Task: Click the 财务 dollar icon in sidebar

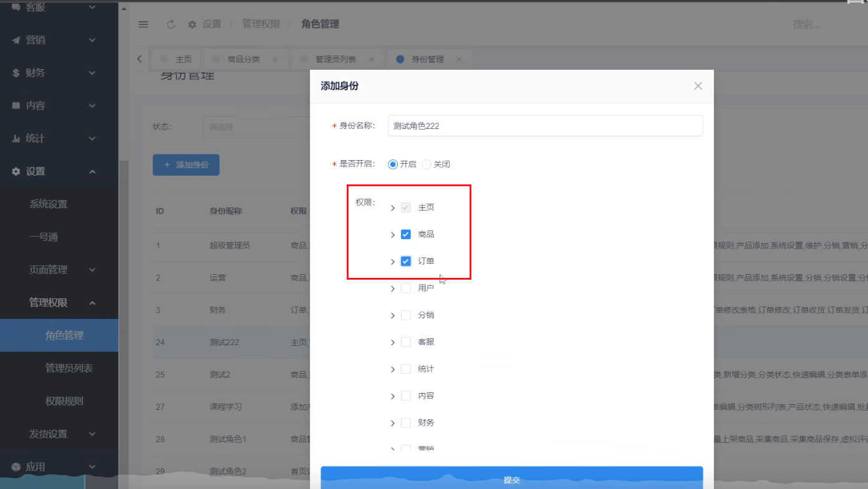Action: (x=16, y=73)
